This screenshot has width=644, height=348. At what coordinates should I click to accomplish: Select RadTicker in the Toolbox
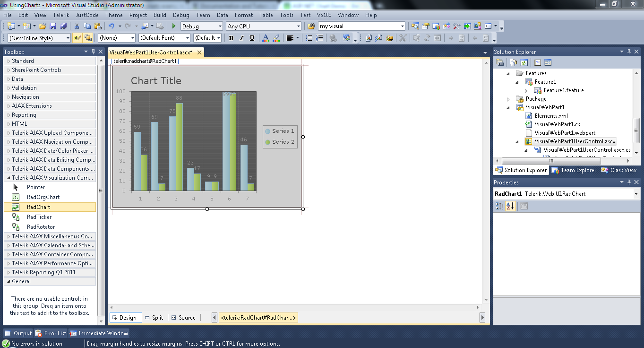click(50, 217)
